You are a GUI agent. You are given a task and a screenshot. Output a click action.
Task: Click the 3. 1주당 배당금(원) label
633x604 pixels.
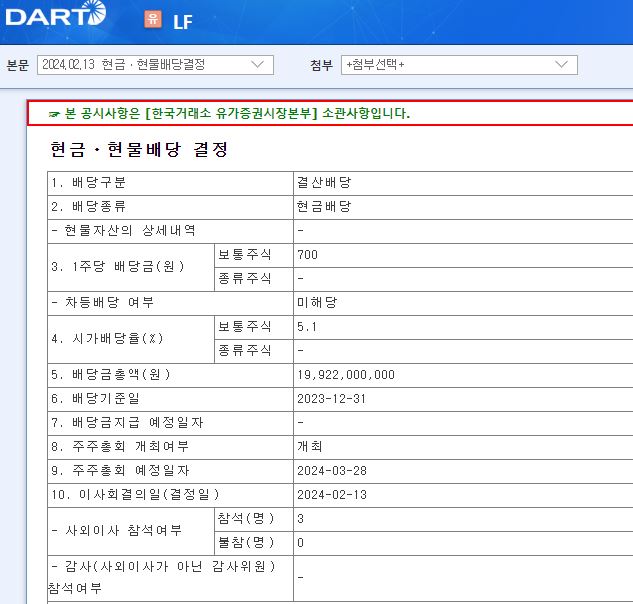[118, 267]
